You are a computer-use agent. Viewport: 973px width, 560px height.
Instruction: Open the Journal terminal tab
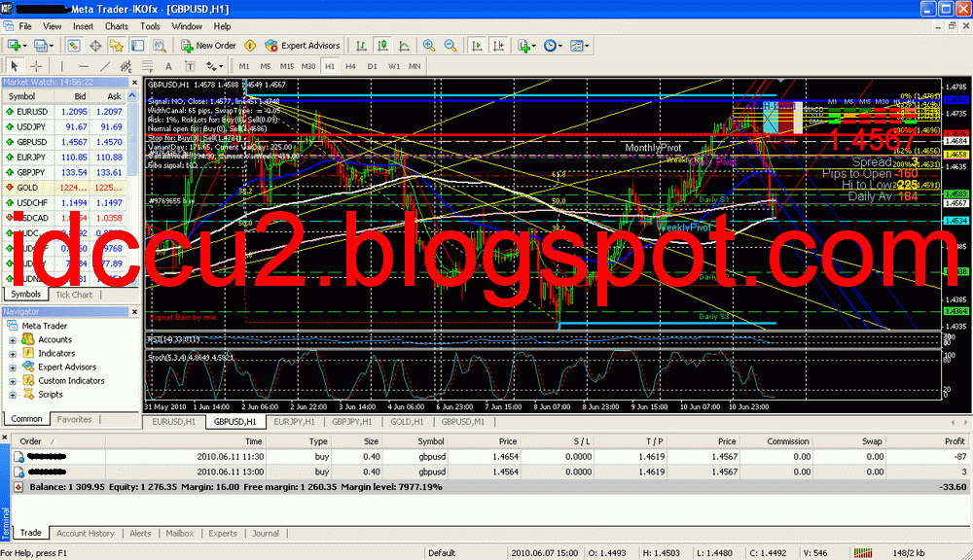point(266,534)
